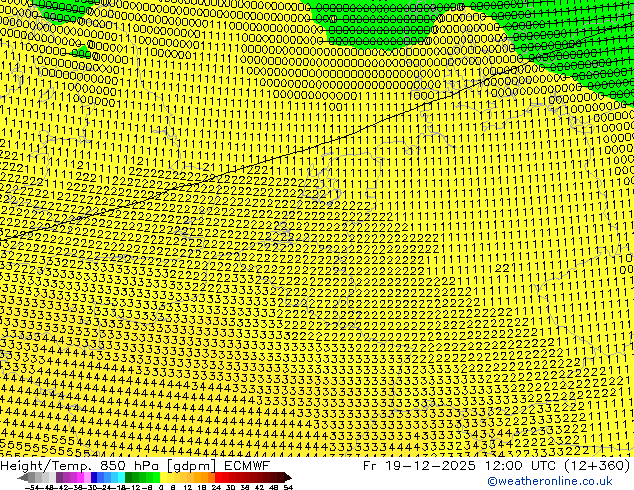Click the dark brown right arrow end of the color scale
This screenshot has height=490, width=634.
point(288,477)
